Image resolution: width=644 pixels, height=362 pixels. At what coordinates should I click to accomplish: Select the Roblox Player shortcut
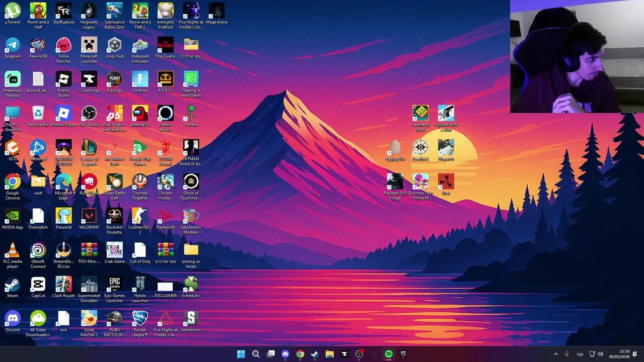point(63,117)
